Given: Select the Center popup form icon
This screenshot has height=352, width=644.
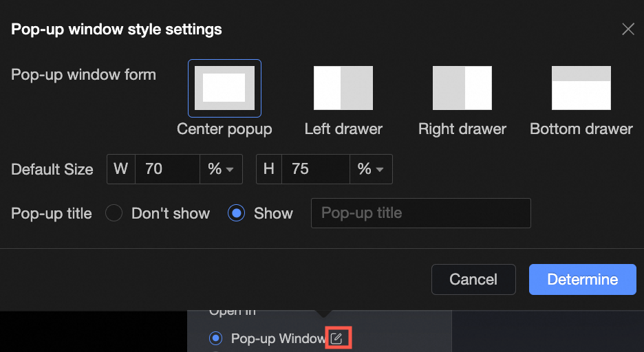Looking at the screenshot, I should tap(224, 88).
